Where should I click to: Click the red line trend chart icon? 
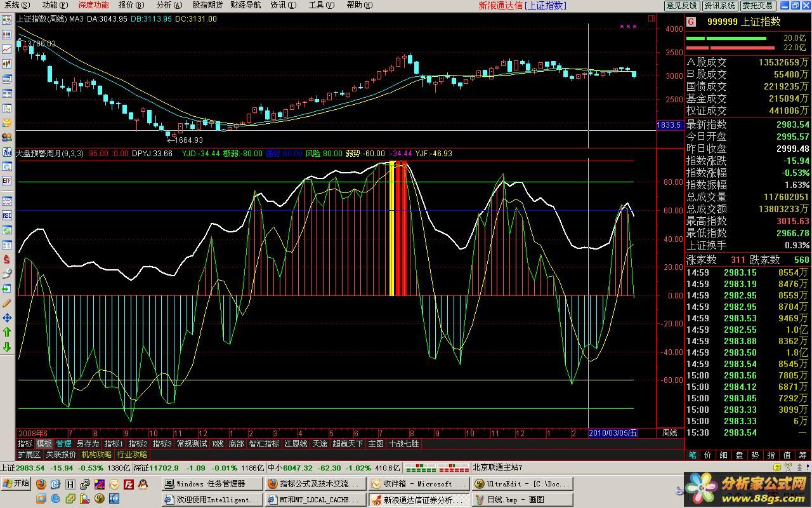point(7,49)
